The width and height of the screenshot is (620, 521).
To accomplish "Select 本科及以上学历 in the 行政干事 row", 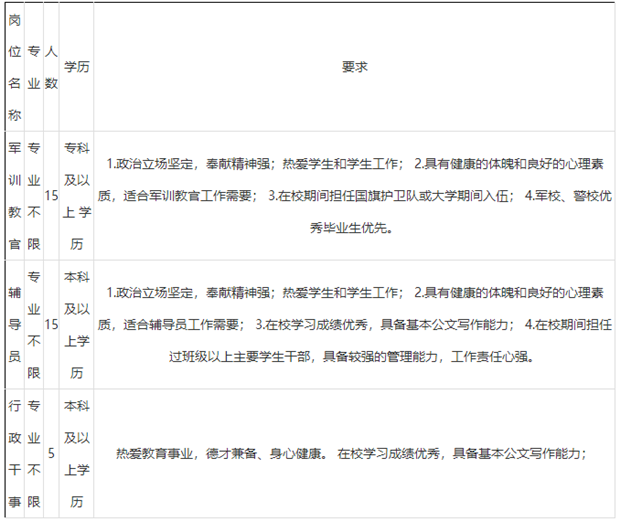I will click(76, 453).
